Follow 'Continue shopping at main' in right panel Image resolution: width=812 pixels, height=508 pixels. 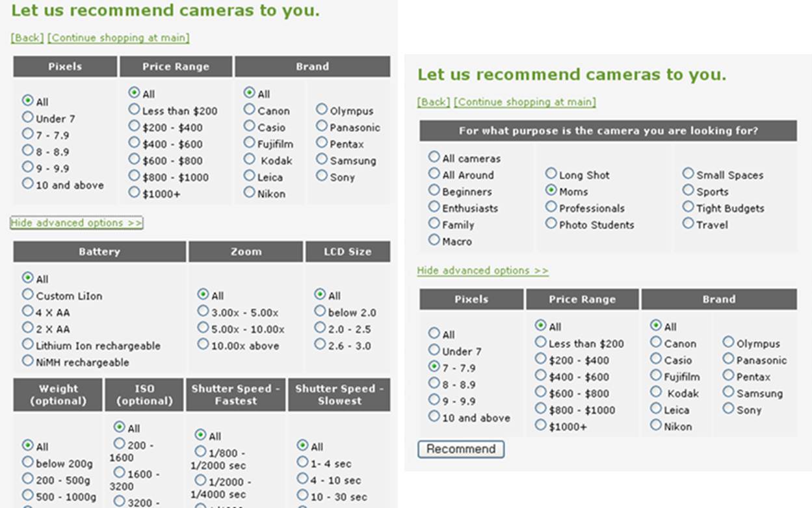click(525, 101)
